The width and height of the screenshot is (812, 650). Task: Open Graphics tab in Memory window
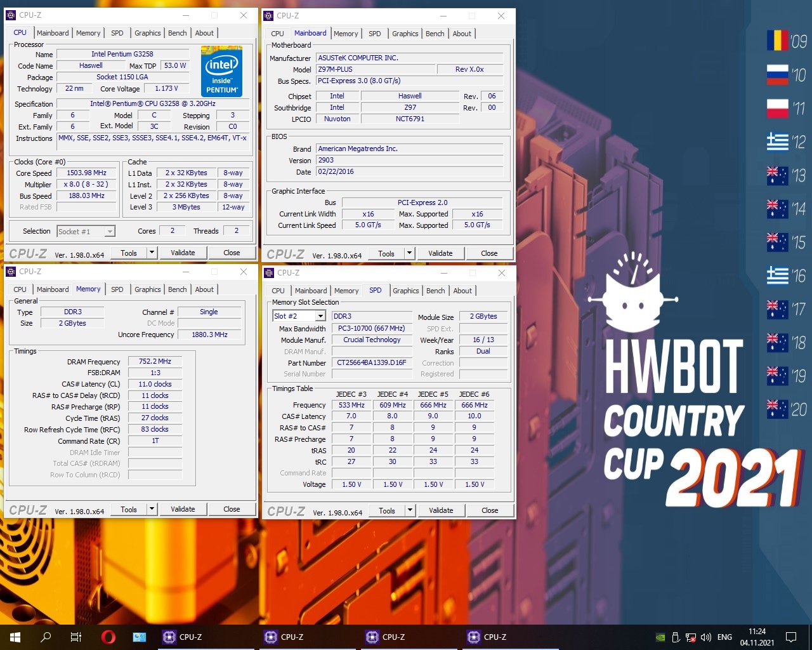(x=147, y=289)
